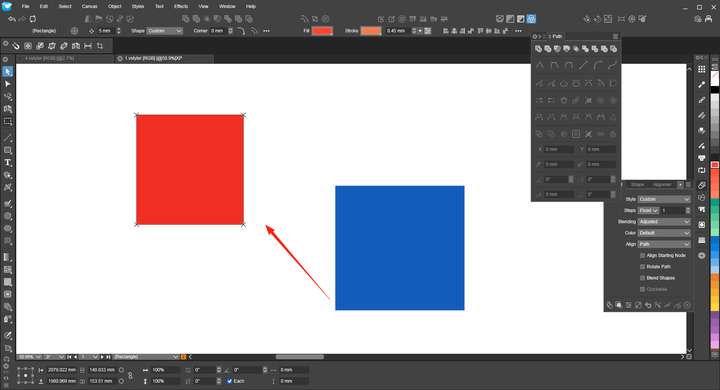Click first boolean union icon in Path panel
Image resolution: width=720 pixels, height=390 pixels.
click(539, 49)
